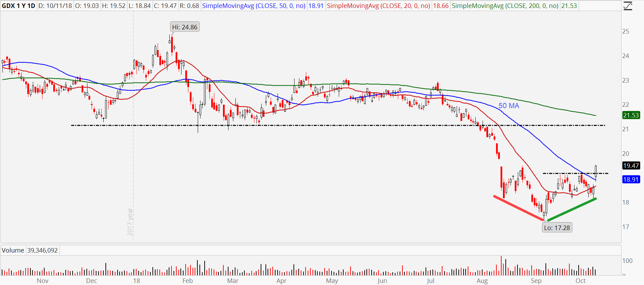This screenshot has width=644, height=285.
Task: Click the 22 label on the price axis
Action: point(626,105)
